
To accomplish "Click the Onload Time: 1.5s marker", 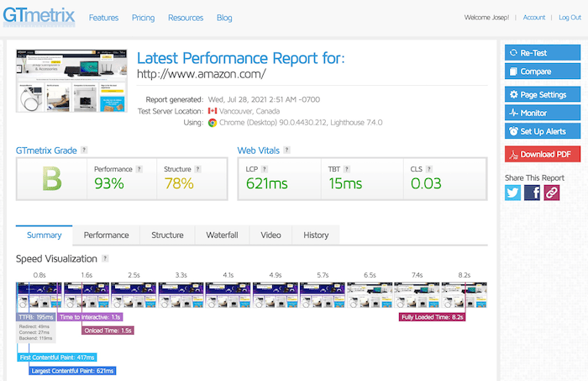I will point(108,331).
